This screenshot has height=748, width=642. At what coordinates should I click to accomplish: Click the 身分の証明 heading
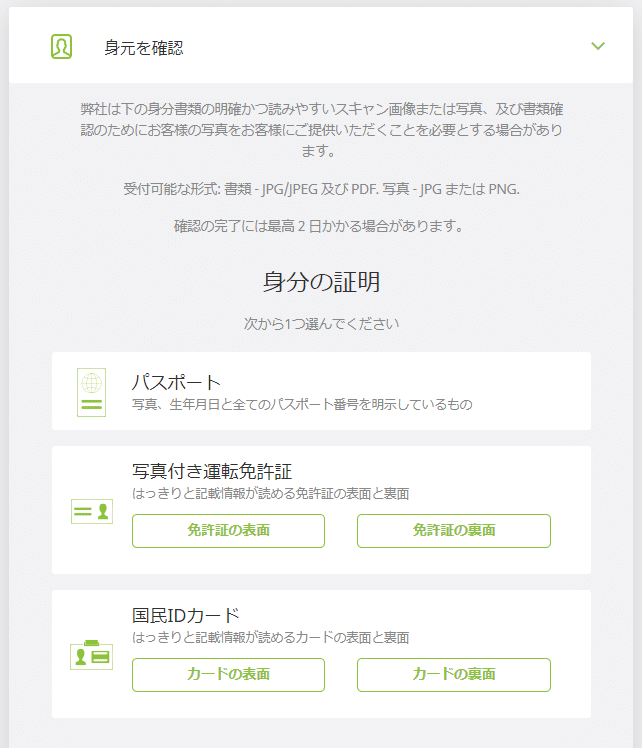click(321, 282)
